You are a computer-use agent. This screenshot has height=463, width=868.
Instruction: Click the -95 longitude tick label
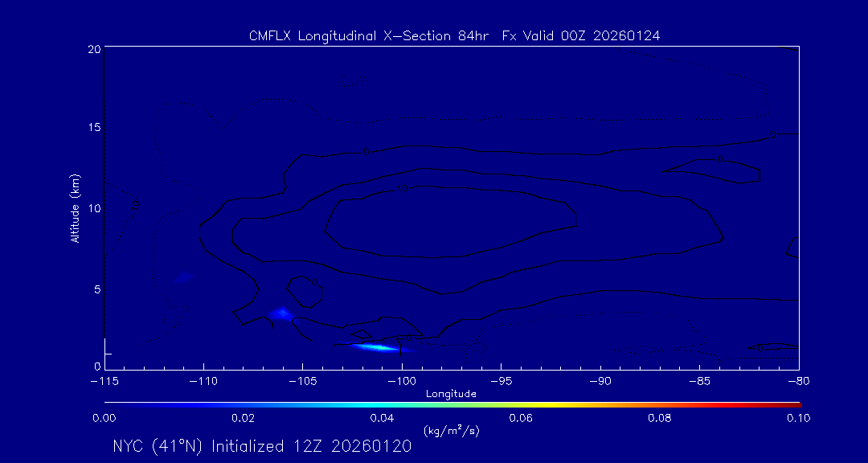point(500,381)
